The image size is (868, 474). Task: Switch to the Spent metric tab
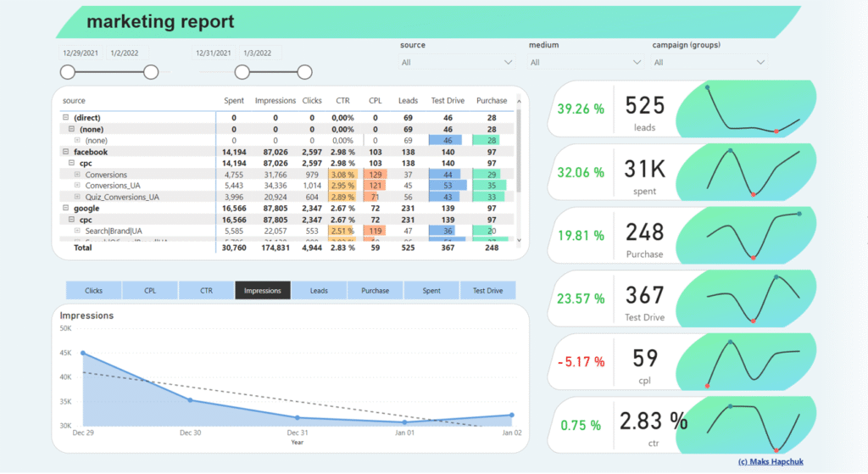point(431,291)
